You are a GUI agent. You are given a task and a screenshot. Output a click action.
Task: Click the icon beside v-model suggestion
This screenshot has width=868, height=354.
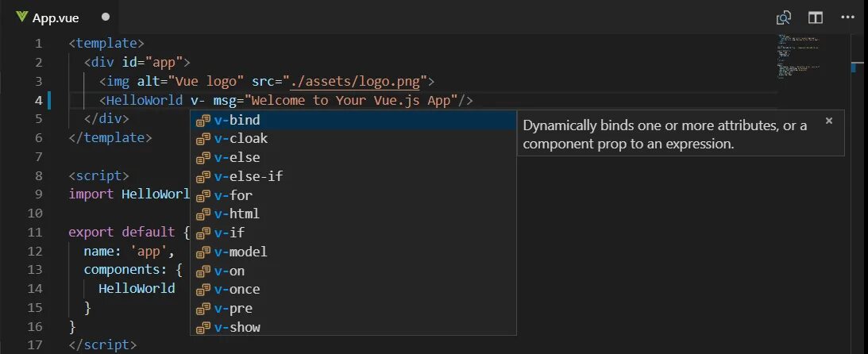click(203, 252)
